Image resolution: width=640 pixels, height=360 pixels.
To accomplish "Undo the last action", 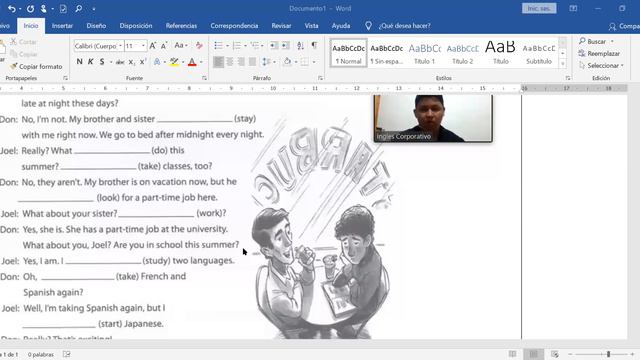I will pos(11,9).
